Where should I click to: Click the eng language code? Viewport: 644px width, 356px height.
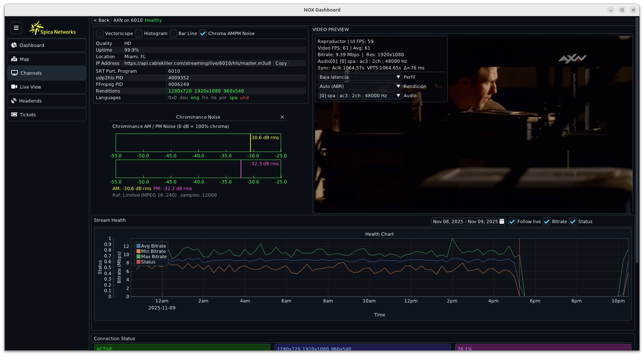[x=195, y=98]
